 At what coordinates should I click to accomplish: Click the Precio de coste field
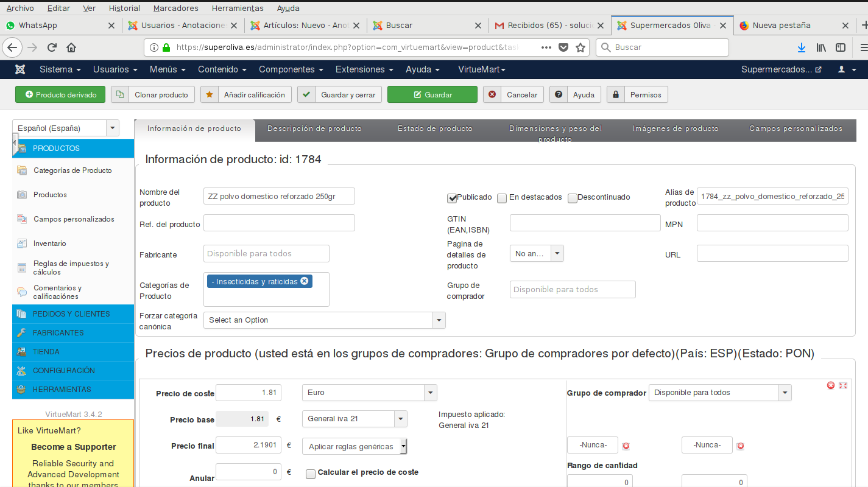pos(249,393)
